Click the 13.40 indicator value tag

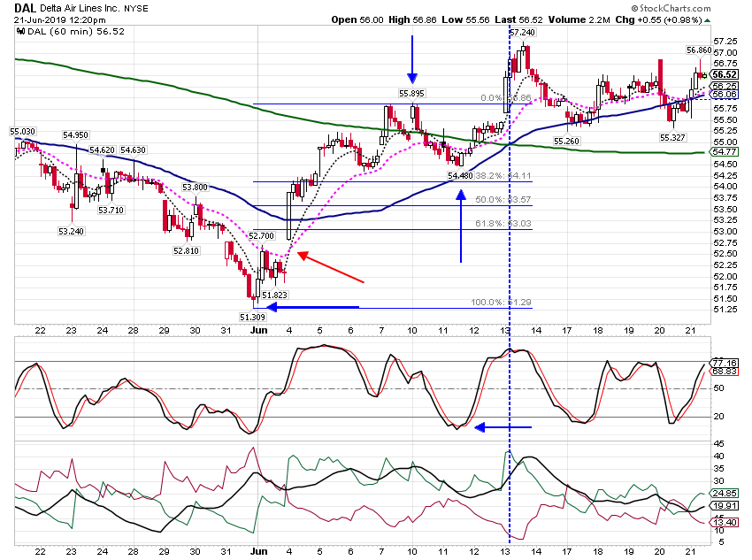coord(725,522)
